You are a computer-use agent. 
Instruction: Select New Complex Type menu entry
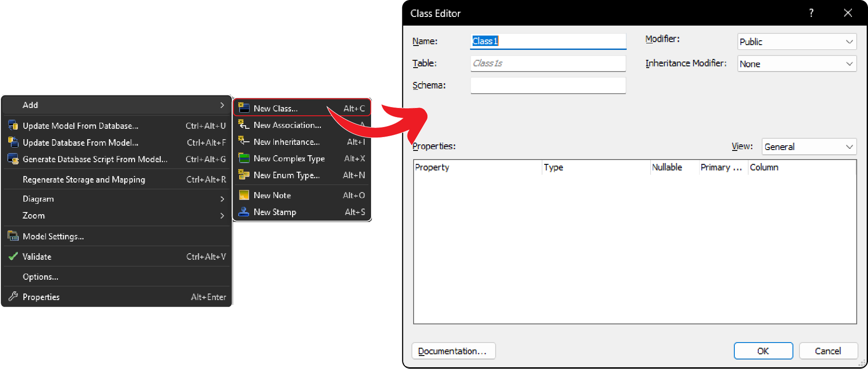[x=302, y=158]
